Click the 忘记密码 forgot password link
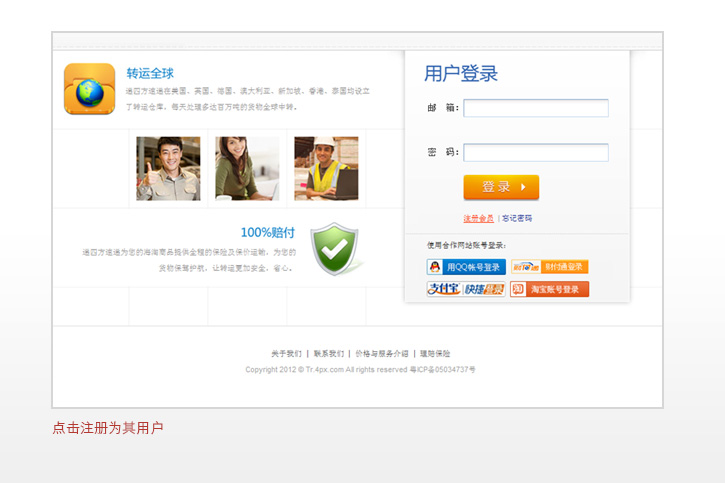The height and width of the screenshot is (483, 725). click(x=517, y=218)
